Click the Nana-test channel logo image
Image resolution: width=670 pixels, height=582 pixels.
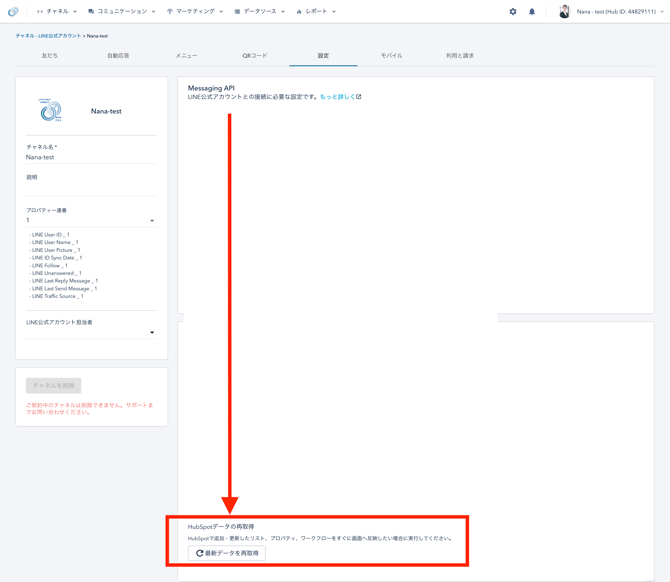click(x=51, y=110)
